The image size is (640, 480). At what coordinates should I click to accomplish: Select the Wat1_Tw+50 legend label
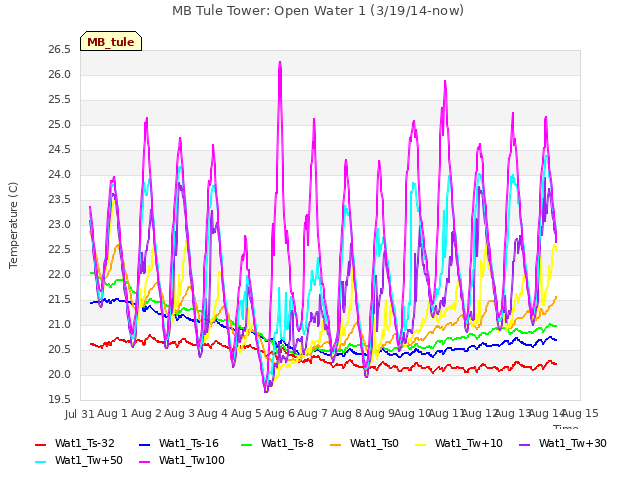tap(89, 460)
